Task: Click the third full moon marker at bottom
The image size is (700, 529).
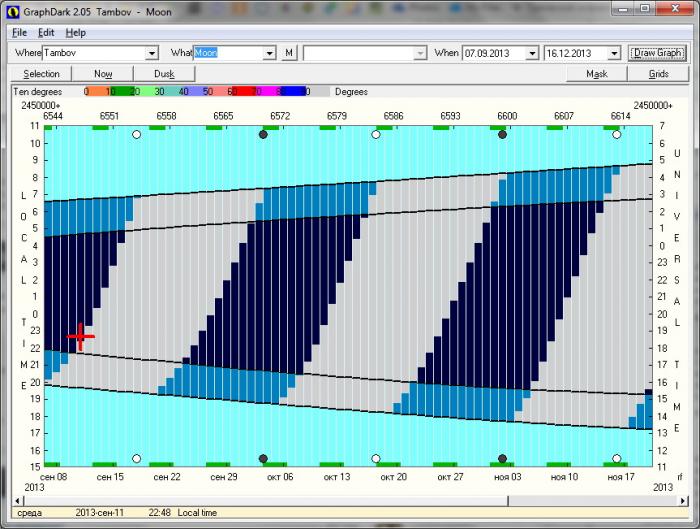Action: (617, 458)
